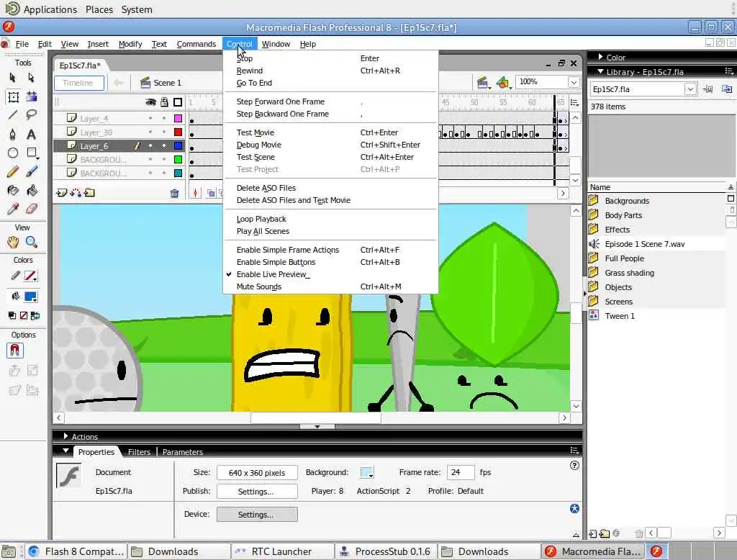The width and height of the screenshot is (737, 560).
Task: Select the black arrow Selection tool
Action: click(x=13, y=78)
